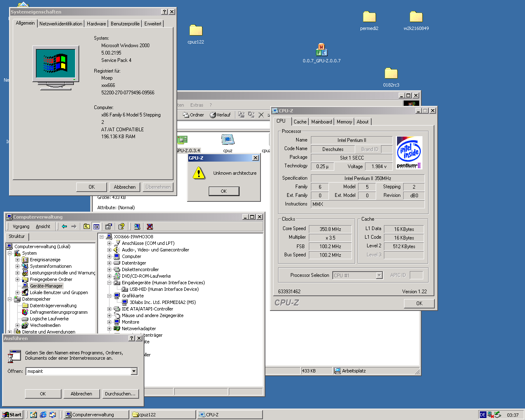Click OK in the GPU-Z error dialog
Image resolution: width=525 pixels, height=420 pixels.
click(x=224, y=191)
